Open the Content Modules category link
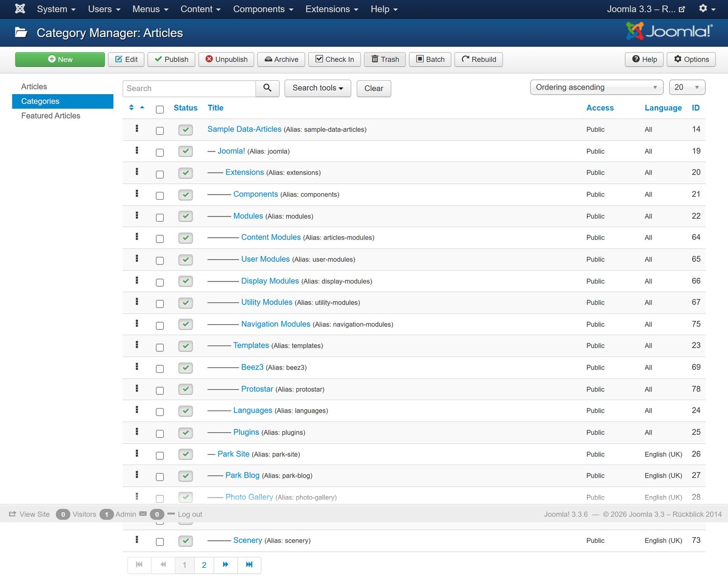The image size is (728, 586). point(271,237)
